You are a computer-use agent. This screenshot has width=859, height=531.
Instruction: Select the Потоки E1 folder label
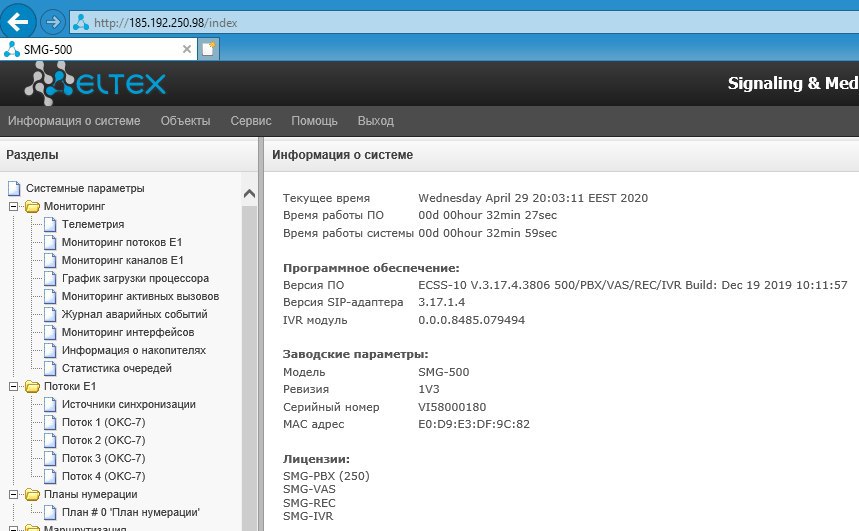[x=70, y=386]
